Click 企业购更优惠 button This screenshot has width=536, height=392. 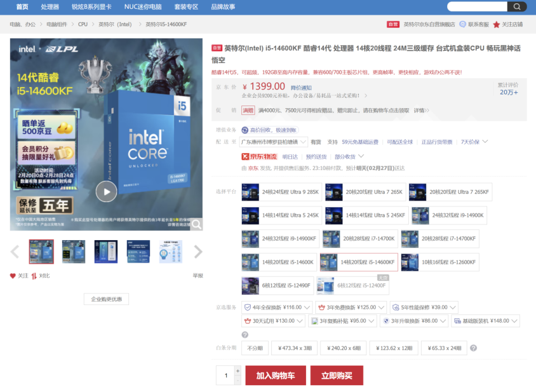(x=106, y=299)
